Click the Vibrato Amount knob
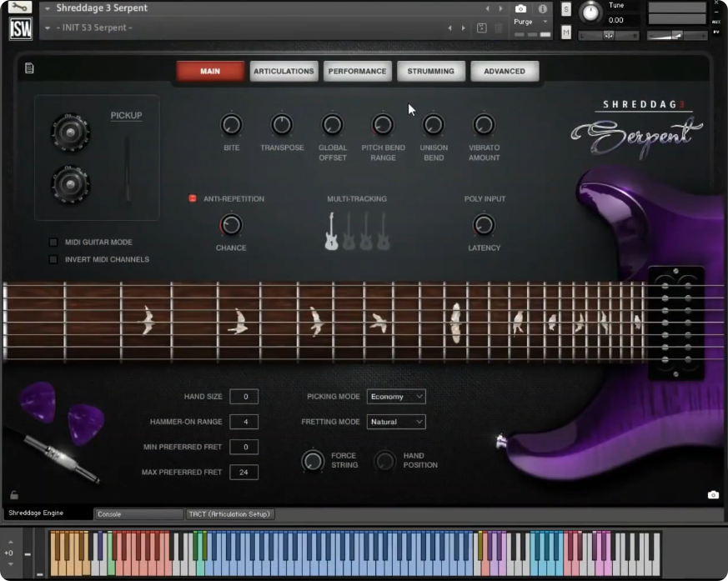 [x=484, y=124]
